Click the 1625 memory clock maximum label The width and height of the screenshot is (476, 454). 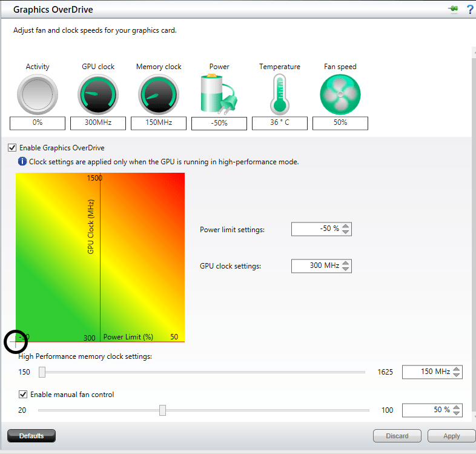[385, 372]
